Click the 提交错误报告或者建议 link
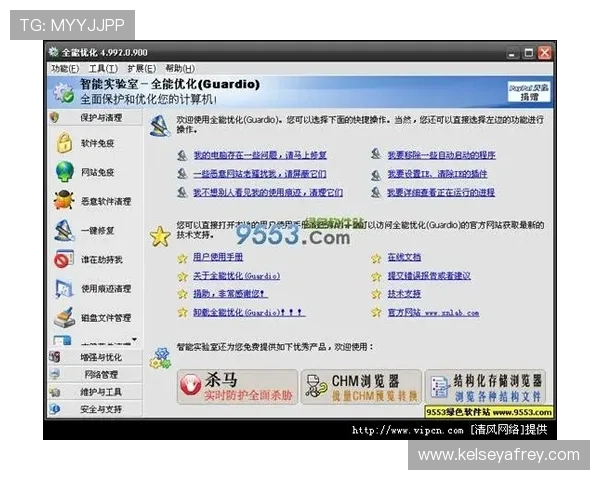This screenshot has width=600, height=480. pyautogui.click(x=429, y=276)
